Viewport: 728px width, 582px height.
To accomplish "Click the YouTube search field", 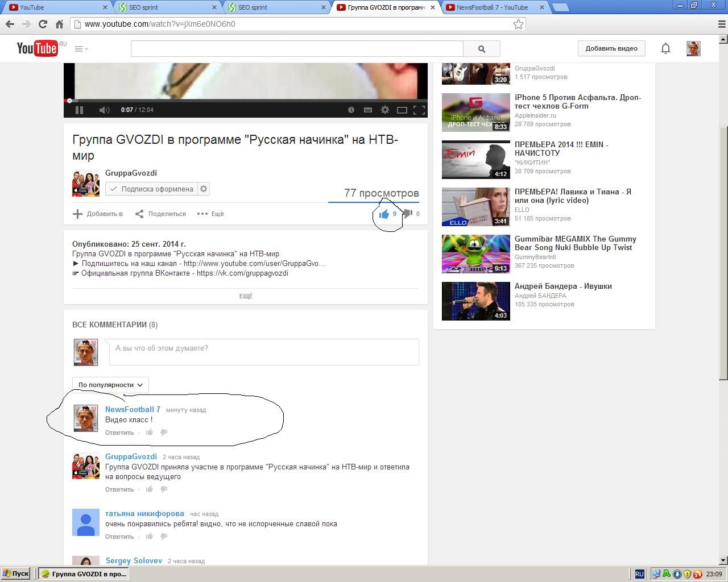I will pos(297,48).
